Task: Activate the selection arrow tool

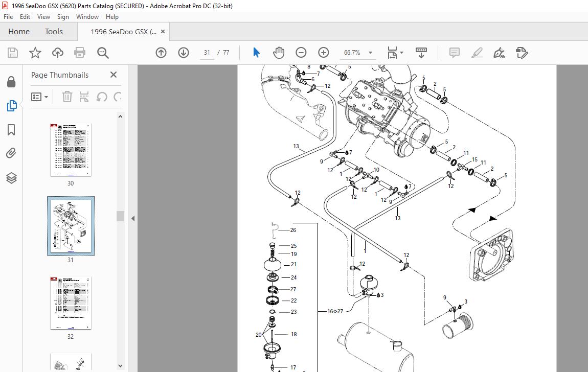Action: click(256, 53)
